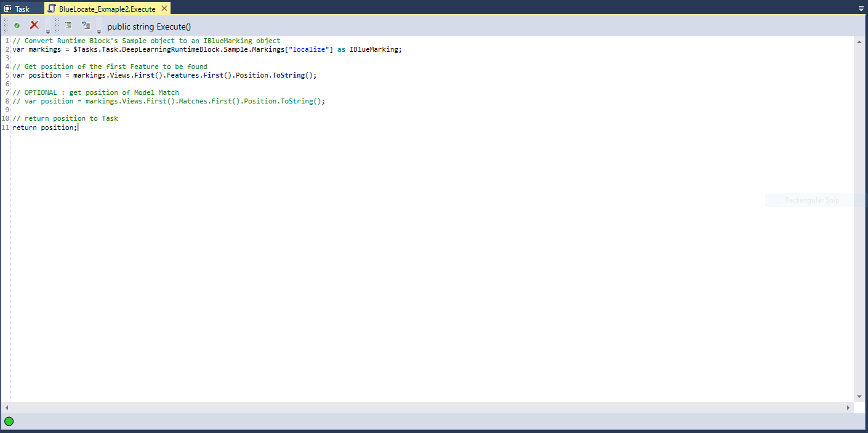Click the script icon on BlueLocate_Exmaple2.Execute tab
Screen dimensions: 868x433
click(x=52, y=9)
